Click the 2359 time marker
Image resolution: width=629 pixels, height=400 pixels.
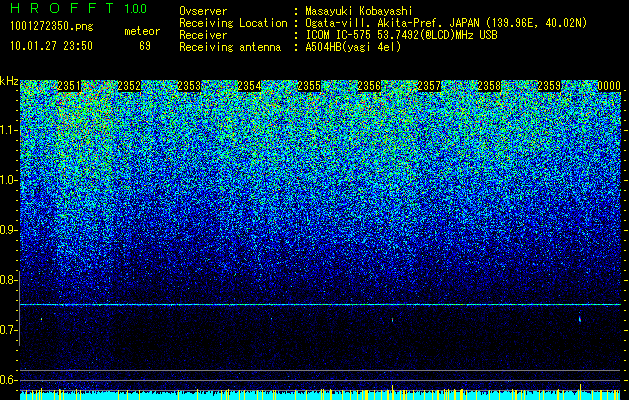tap(549, 86)
